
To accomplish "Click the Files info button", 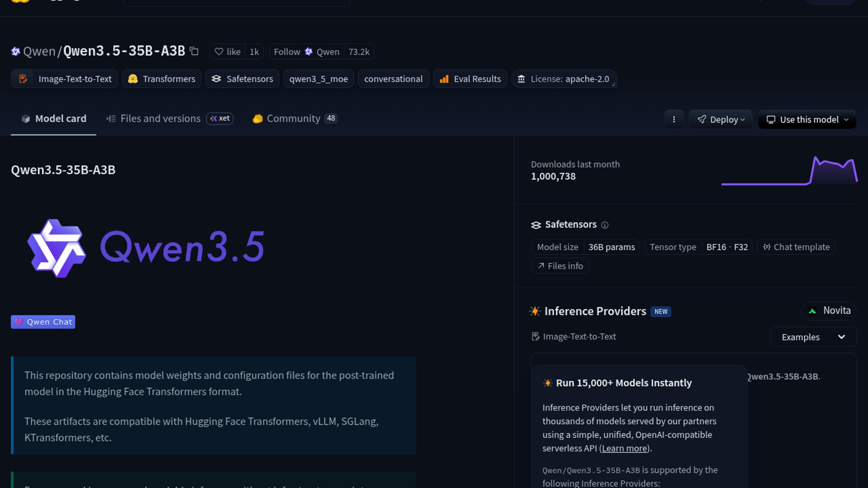I will pyautogui.click(x=560, y=266).
